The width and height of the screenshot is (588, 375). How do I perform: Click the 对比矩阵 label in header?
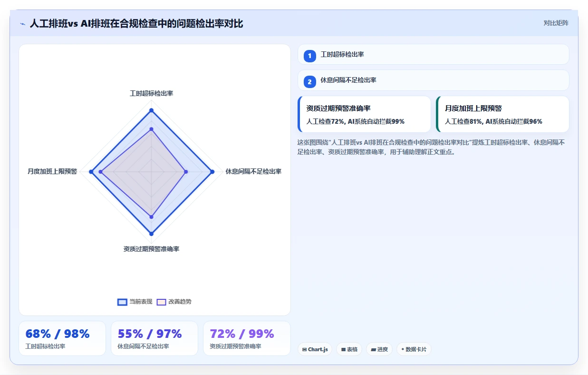(556, 23)
